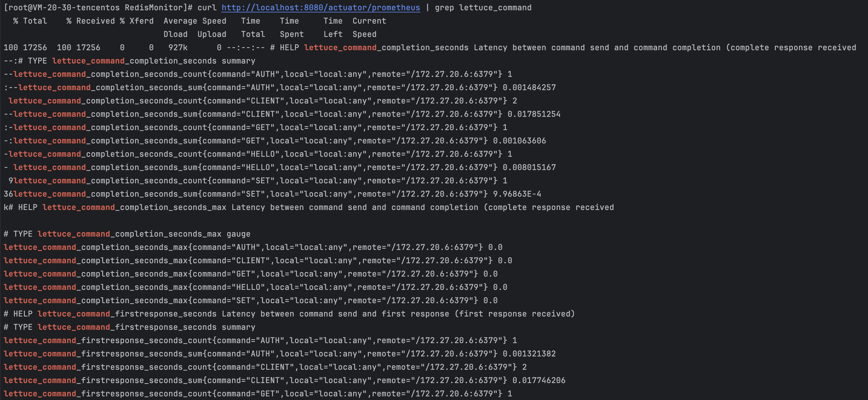Click the grep lettuce_command text in the command
Viewport: 868px width, 400px height.
coord(483,7)
